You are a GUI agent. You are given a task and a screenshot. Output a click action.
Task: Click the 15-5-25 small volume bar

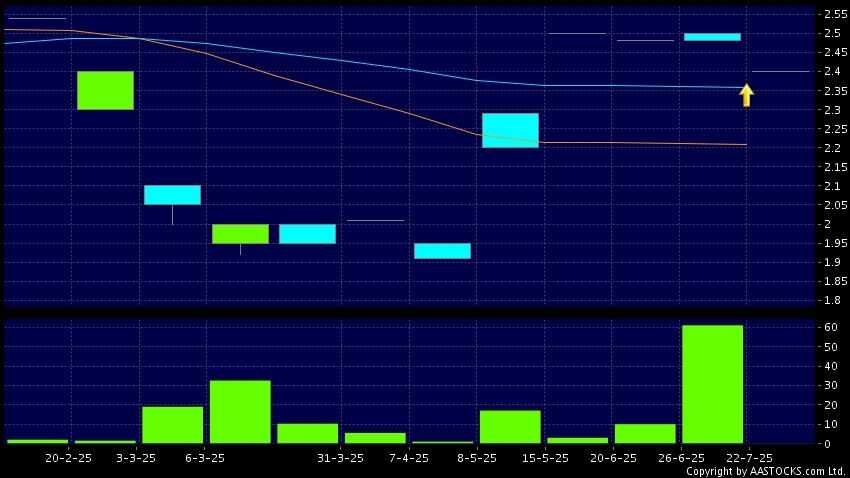pyautogui.click(x=578, y=441)
